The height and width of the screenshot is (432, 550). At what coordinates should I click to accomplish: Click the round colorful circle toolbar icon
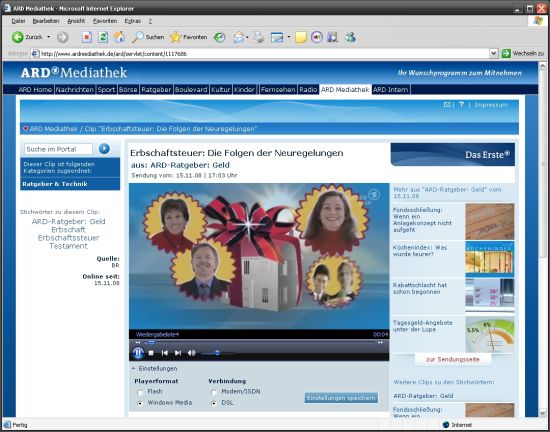[316, 37]
